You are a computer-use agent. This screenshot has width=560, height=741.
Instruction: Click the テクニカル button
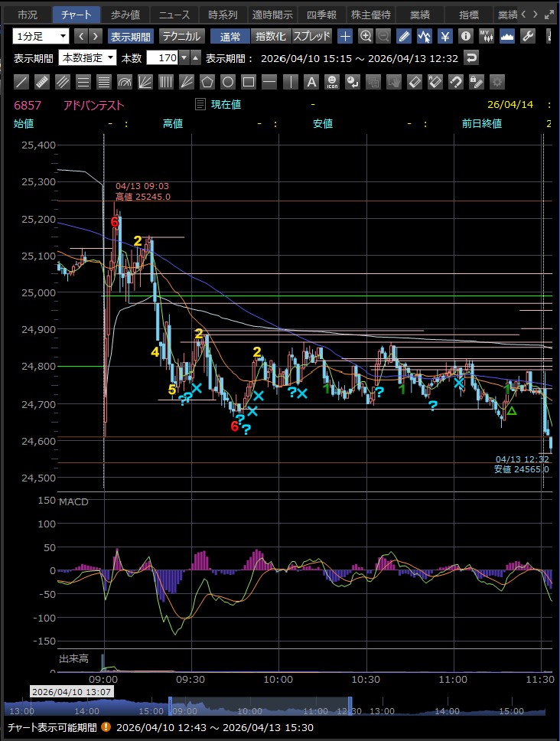coord(182,36)
